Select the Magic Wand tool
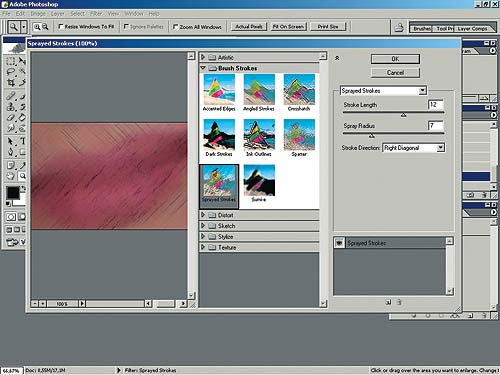 click(22, 72)
